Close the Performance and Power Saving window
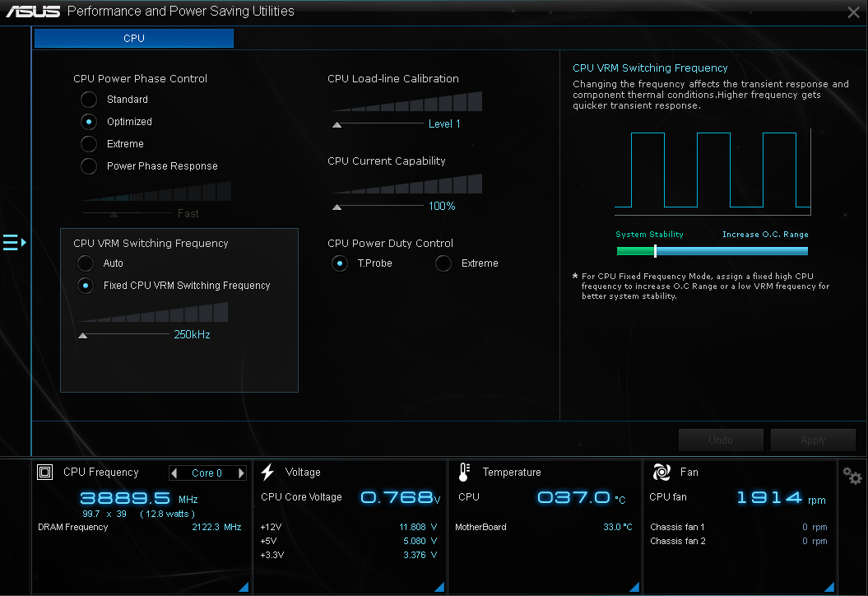 pyautogui.click(x=853, y=12)
